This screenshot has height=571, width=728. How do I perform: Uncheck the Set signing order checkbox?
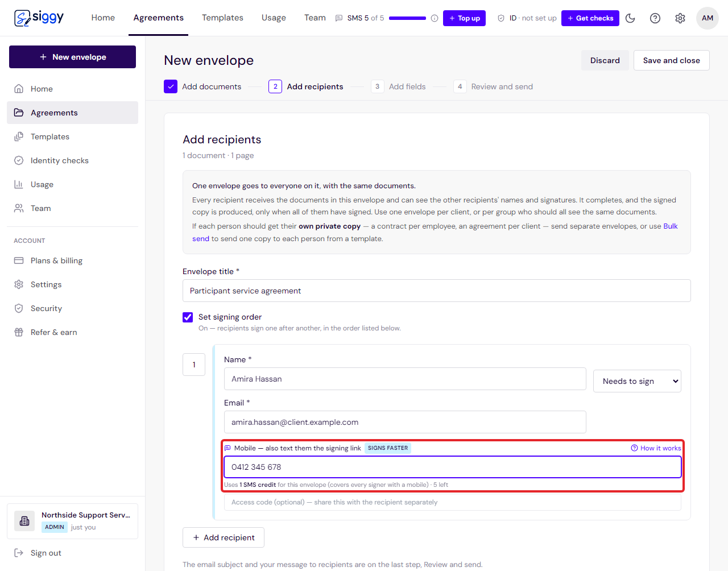[188, 317]
